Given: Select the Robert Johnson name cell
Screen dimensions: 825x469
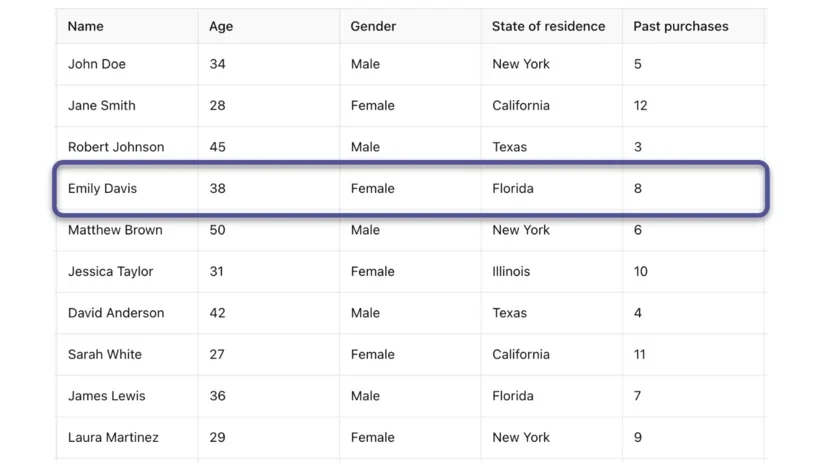Looking at the screenshot, I should tap(116, 147).
